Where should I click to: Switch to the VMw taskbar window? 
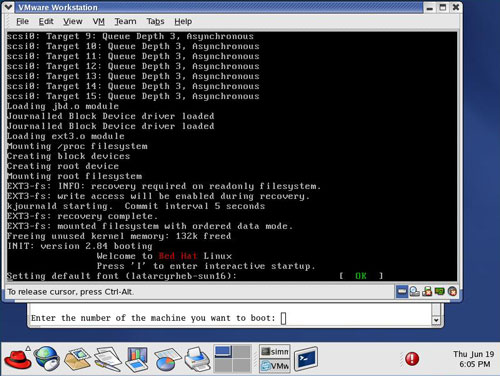[x=275, y=366]
